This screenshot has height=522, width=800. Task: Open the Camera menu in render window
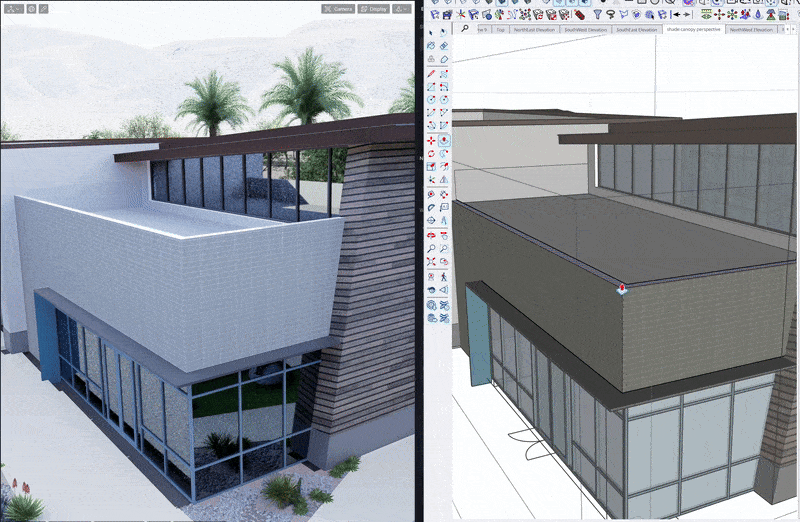338,9
